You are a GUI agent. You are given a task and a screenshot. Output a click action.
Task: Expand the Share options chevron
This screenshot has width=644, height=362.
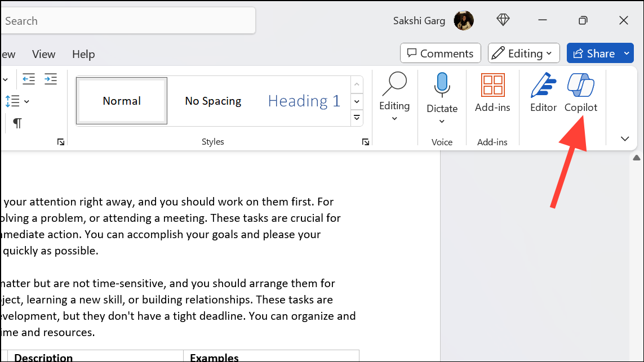coord(627,53)
